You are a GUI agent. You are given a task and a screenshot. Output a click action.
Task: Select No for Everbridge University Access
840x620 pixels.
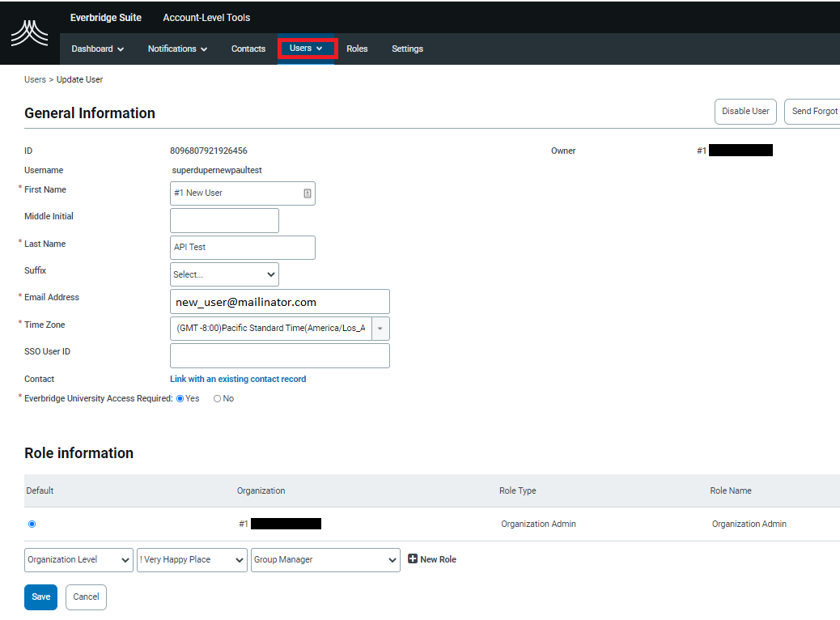[x=217, y=399]
